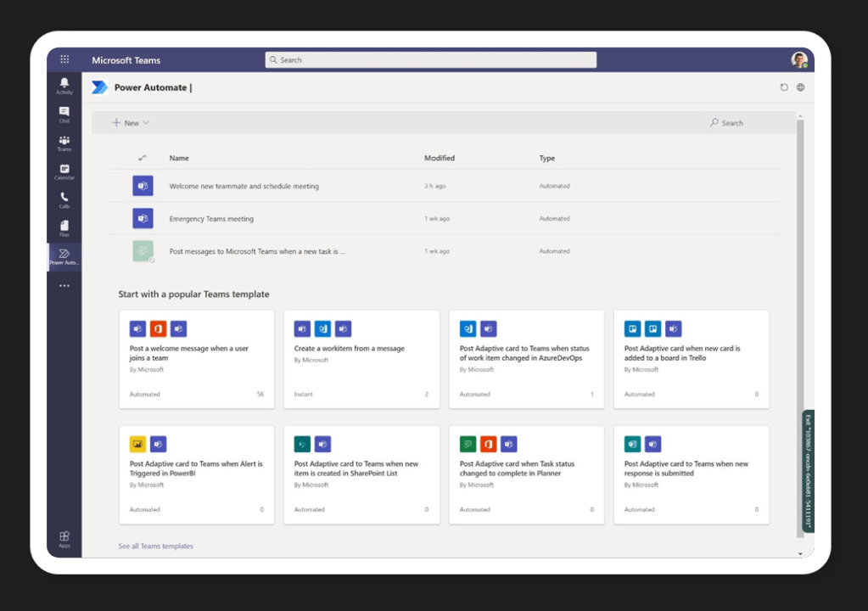
Task: Click the app launcher grid icon
Action: point(64,59)
